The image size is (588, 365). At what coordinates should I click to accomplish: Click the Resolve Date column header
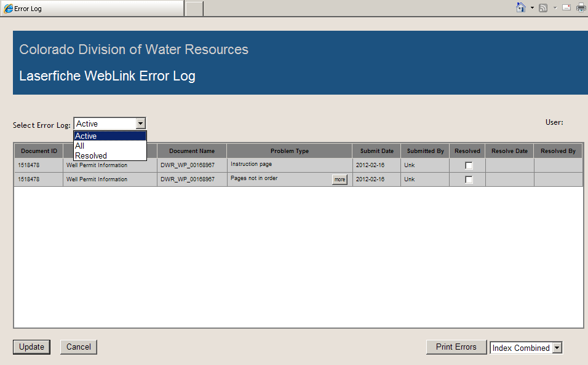click(x=510, y=151)
